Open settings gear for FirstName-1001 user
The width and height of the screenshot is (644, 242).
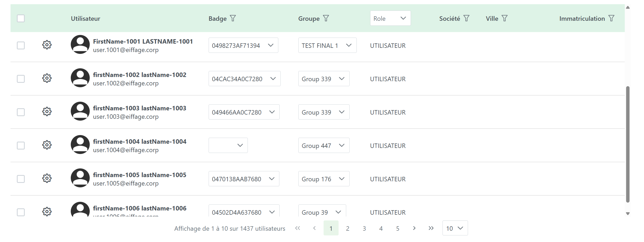coord(47,45)
